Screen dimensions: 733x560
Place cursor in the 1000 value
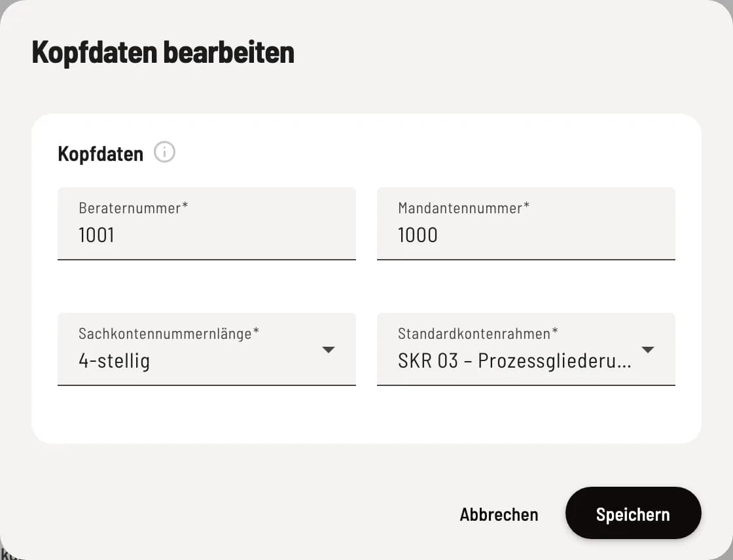click(418, 235)
